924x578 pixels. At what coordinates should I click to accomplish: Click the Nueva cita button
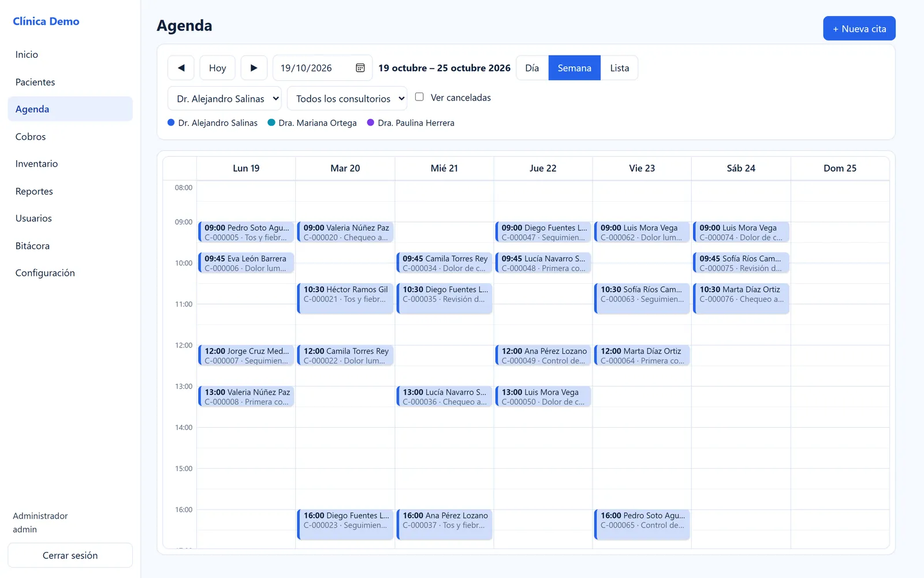click(859, 28)
